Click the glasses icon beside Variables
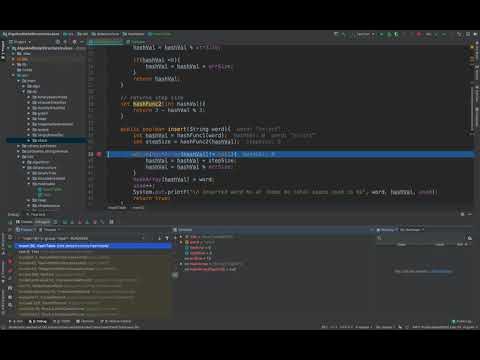480x360 pixels. click(175, 275)
